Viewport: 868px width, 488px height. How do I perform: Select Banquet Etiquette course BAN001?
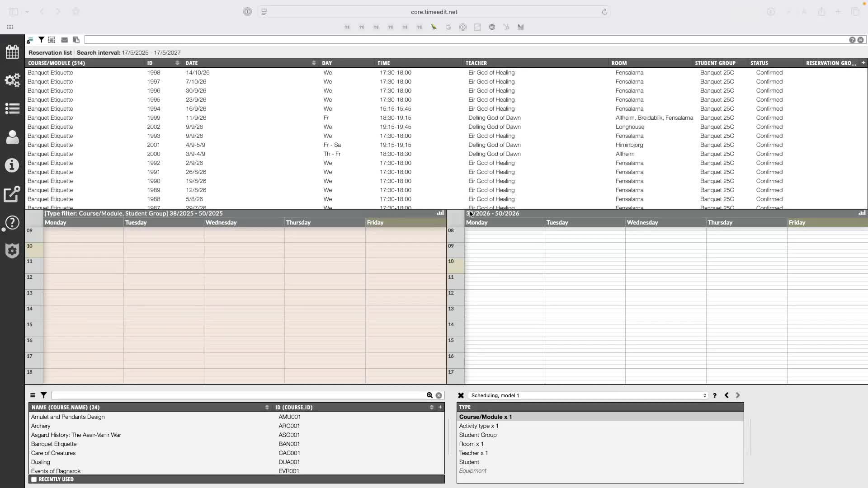tap(54, 444)
